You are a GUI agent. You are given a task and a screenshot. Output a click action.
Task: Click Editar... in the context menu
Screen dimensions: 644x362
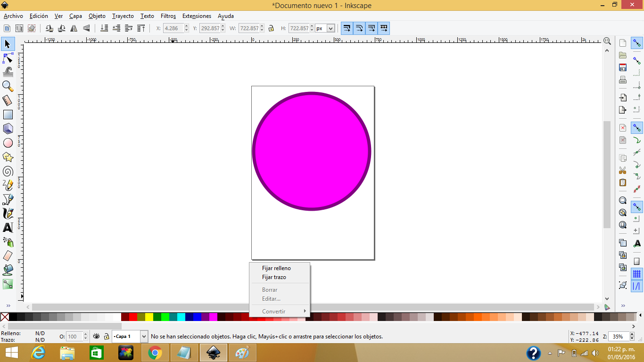(271, 299)
